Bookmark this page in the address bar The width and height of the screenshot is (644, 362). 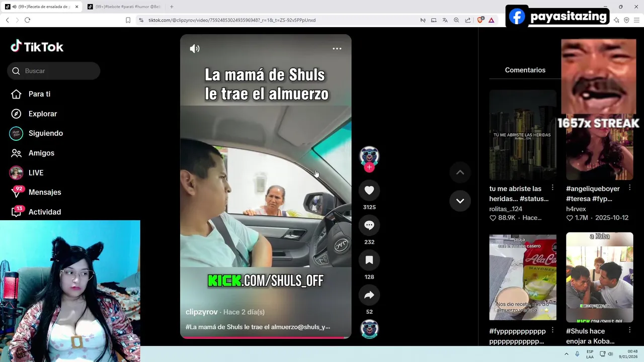pos(128,20)
